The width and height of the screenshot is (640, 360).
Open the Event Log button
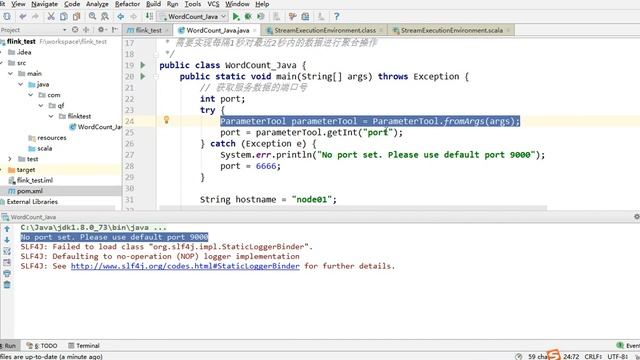(628, 346)
